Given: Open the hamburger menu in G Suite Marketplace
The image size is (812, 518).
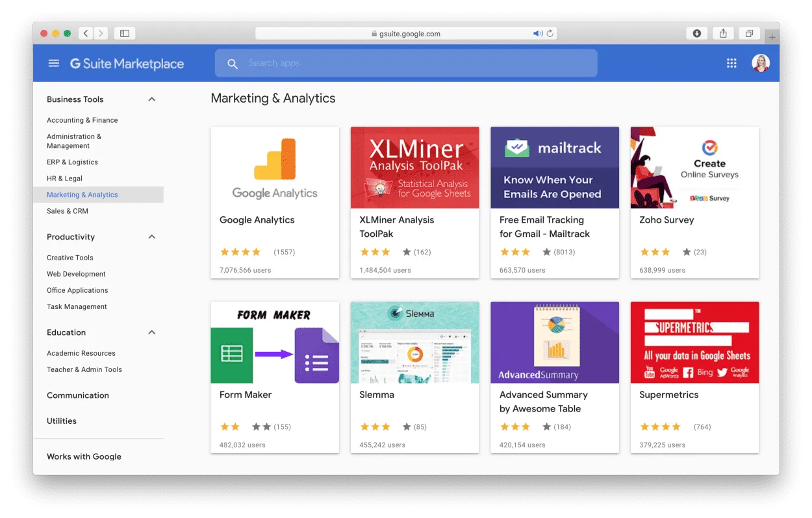Looking at the screenshot, I should [x=54, y=63].
